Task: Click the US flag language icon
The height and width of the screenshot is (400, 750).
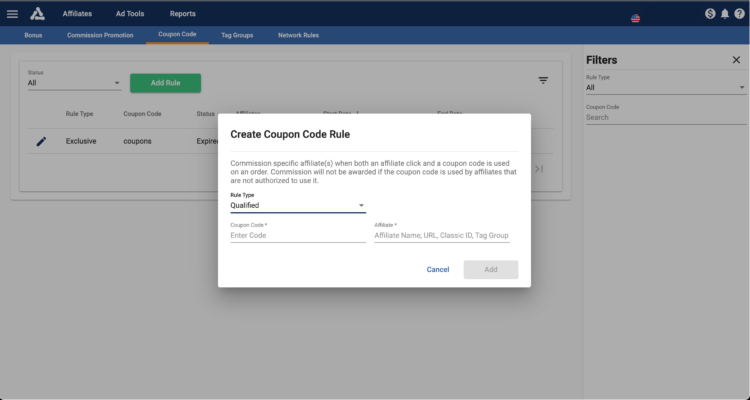Action: 635,18
